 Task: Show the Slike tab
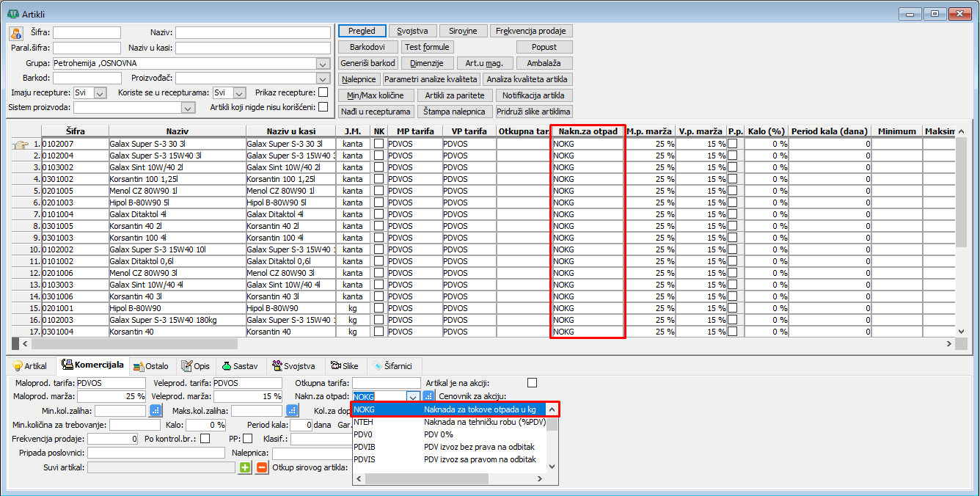(345, 366)
